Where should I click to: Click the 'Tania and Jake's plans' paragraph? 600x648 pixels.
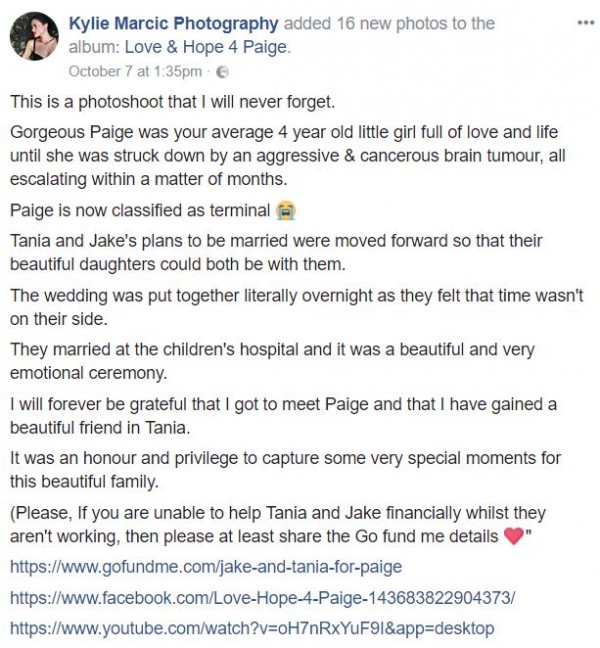tap(276, 252)
